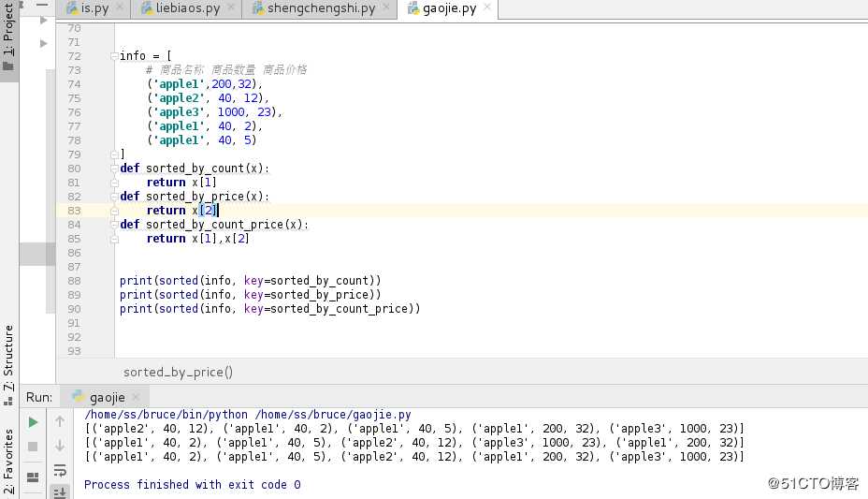This screenshot has height=499, width=868.
Task: Expand Project tree arrow level with line 70
Action: 44,21
